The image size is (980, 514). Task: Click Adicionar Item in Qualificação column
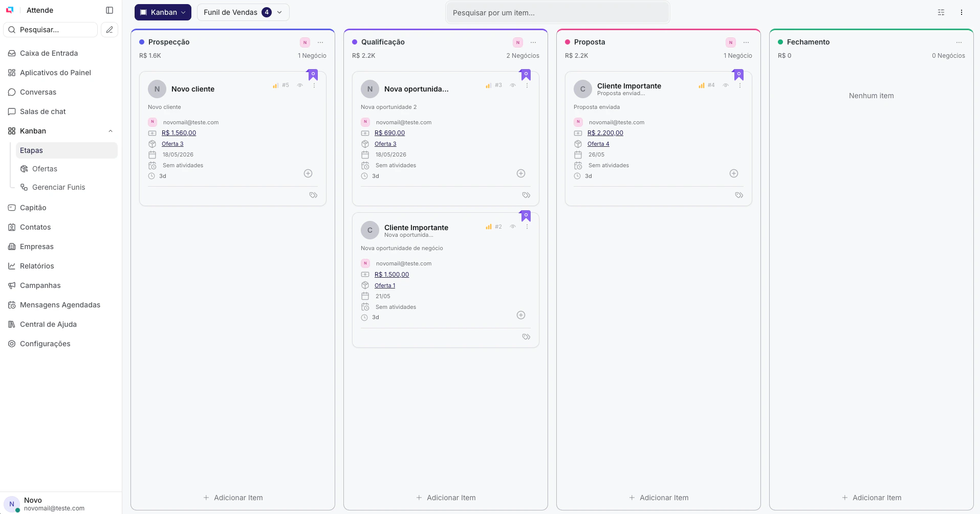coord(446,498)
